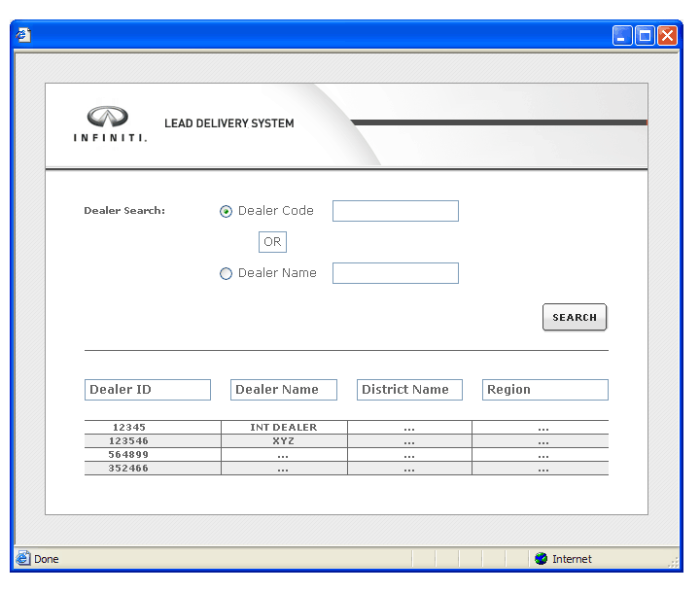Maximize the browser window
This screenshot has height=593, width=700.
click(x=646, y=36)
